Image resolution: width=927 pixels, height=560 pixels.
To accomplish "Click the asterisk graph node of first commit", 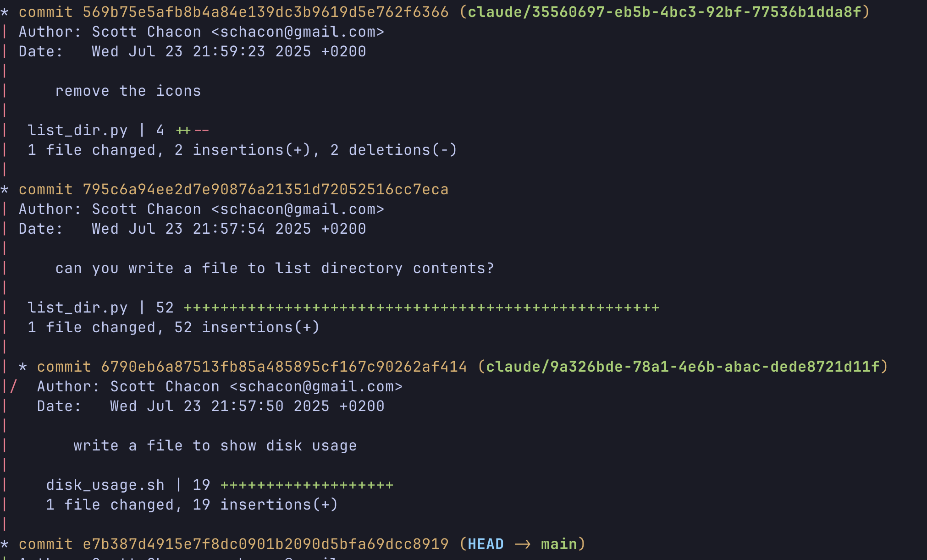I will pyautogui.click(x=5, y=12).
